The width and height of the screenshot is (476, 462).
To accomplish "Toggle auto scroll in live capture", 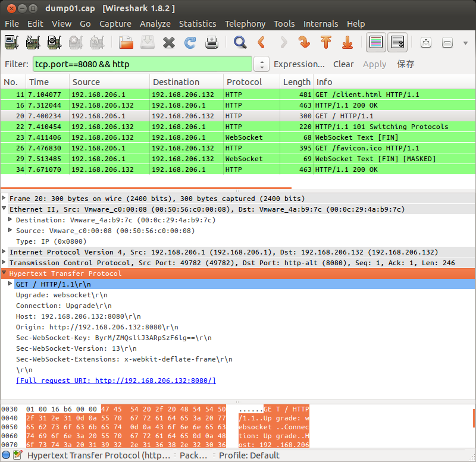I will click(x=397, y=42).
